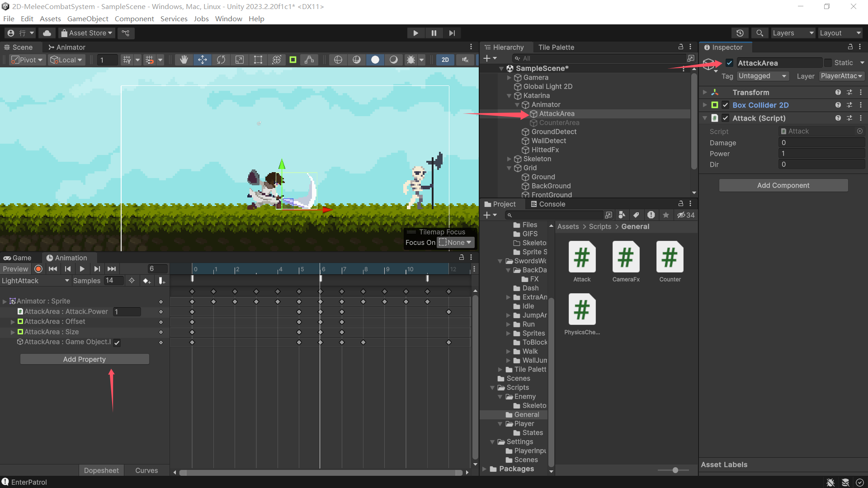Image resolution: width=868 pixels, height=488 pixels.
Task: Select the Scale tool
Action: (240, 60)
